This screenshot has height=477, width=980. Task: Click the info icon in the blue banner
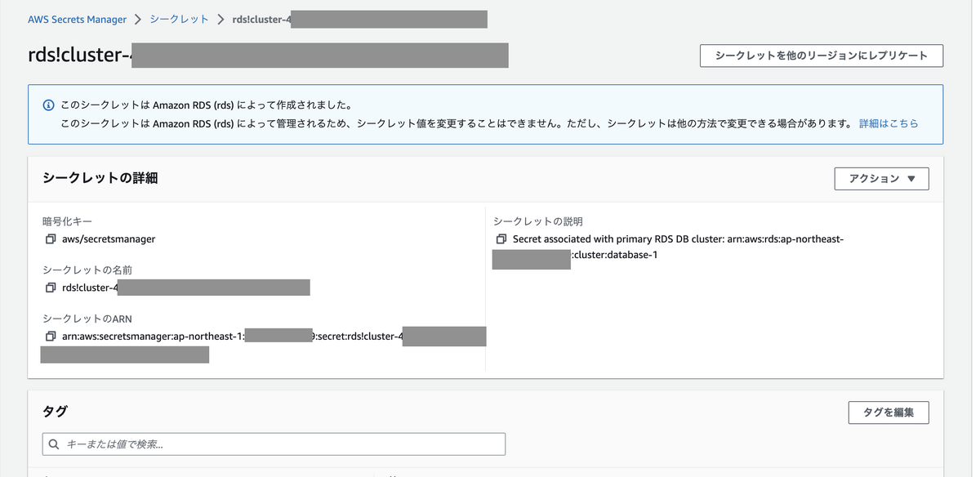tap(48, 105)
